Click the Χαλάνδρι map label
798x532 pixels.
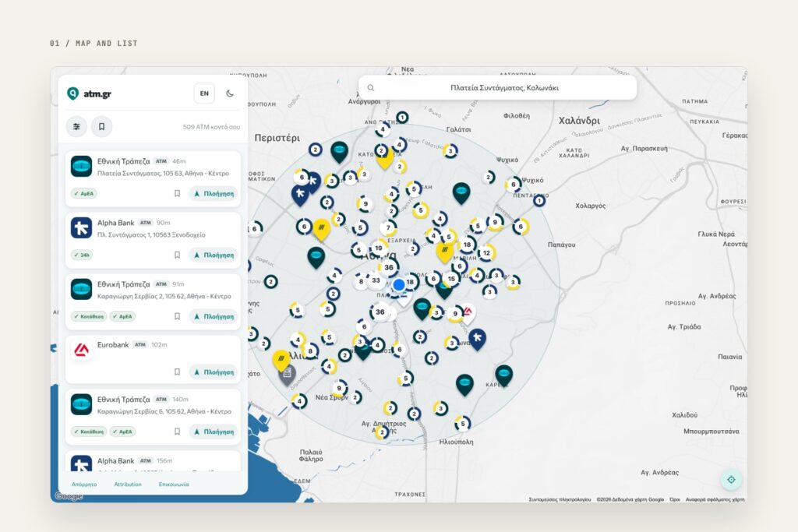tap(579, 121)
